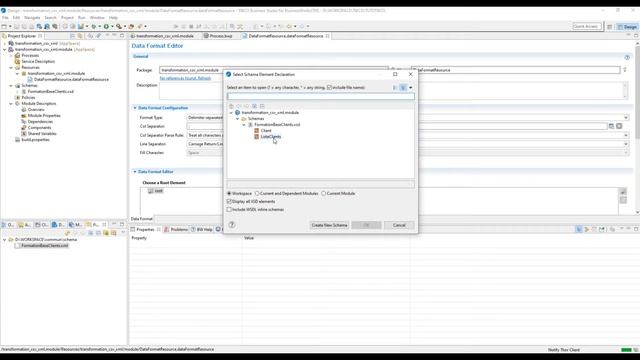Click the No references found. Refresh link
Image resolution: width=640 pixels, height=360 pixels.
tap(185, 78)
